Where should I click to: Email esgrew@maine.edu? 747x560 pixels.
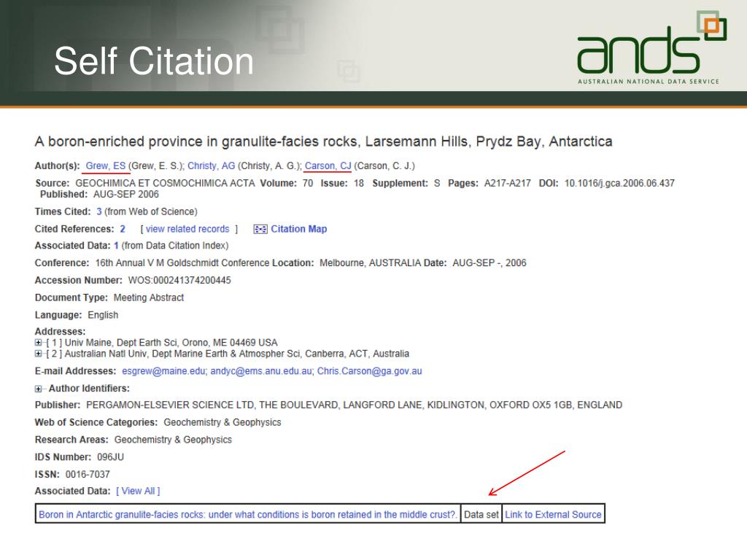coord(163,371)
